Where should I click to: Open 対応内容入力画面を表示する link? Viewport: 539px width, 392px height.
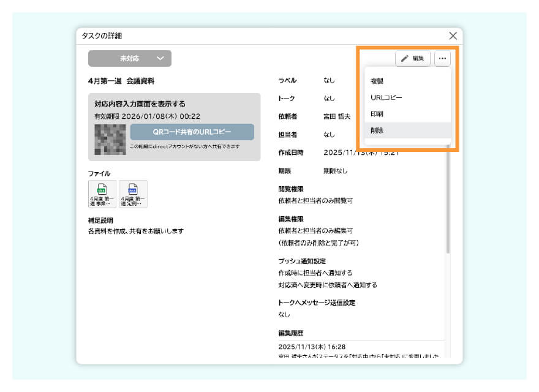coord(141,102)
